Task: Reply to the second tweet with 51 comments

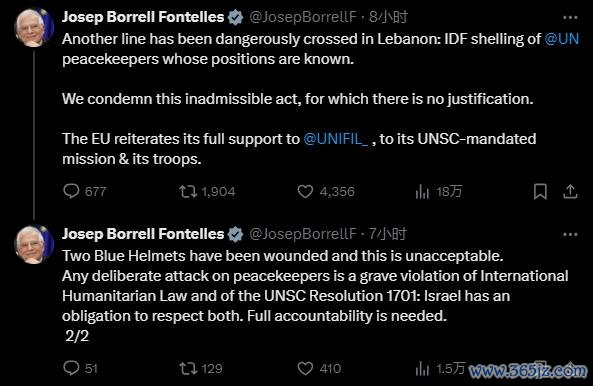Action: coord(71,368)
